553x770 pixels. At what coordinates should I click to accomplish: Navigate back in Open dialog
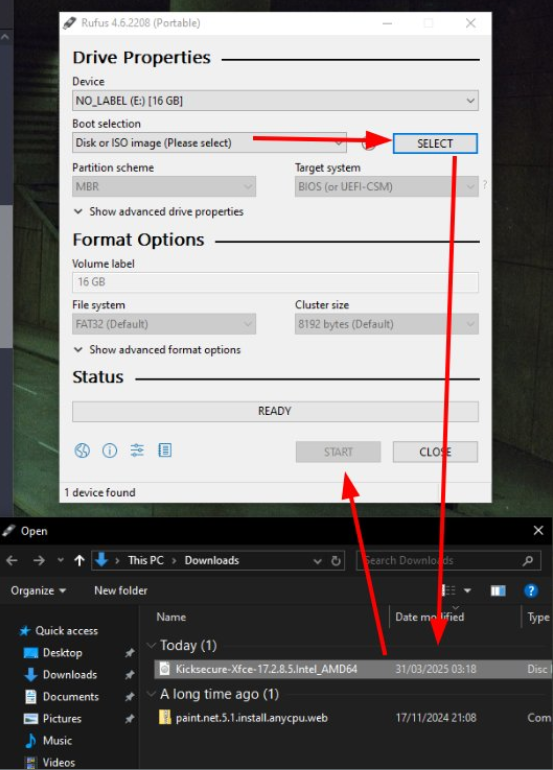[x=12, y=560]
